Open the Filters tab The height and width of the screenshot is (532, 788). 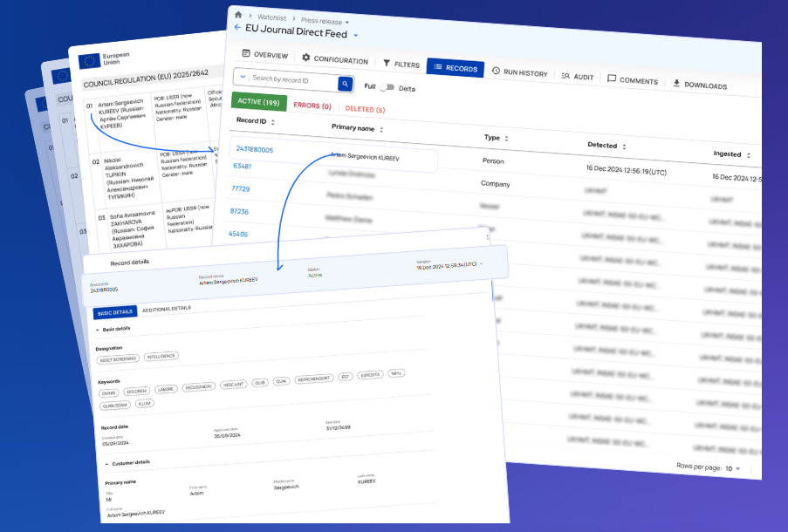click(401, 64)
